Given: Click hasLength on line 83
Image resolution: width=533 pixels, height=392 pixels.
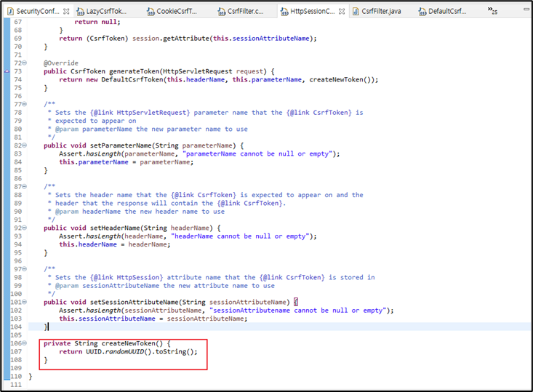Looking at the screenshot, I should (x=103, y=153).
